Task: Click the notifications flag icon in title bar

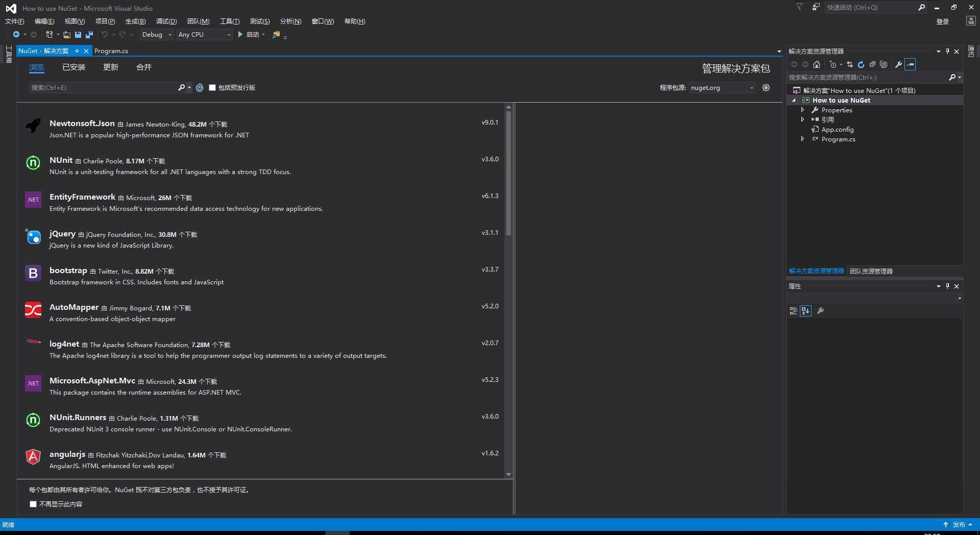Action: [x=799, y=7]
